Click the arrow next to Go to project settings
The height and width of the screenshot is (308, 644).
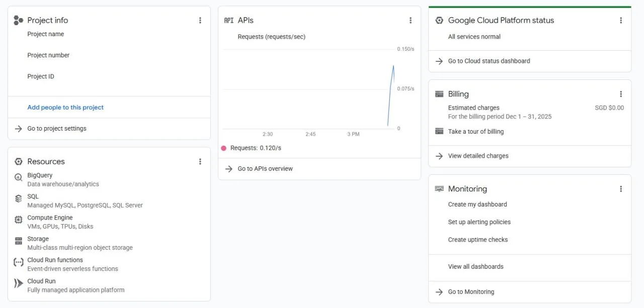(x=19, y=129)
